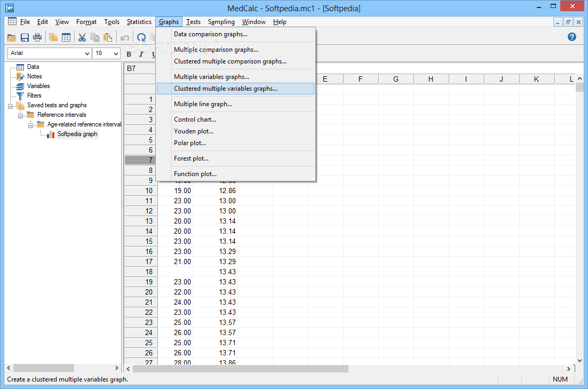Click the Variables stack icon in tree
This screenshot has height=389, width=588.
(x=20, y=86)
